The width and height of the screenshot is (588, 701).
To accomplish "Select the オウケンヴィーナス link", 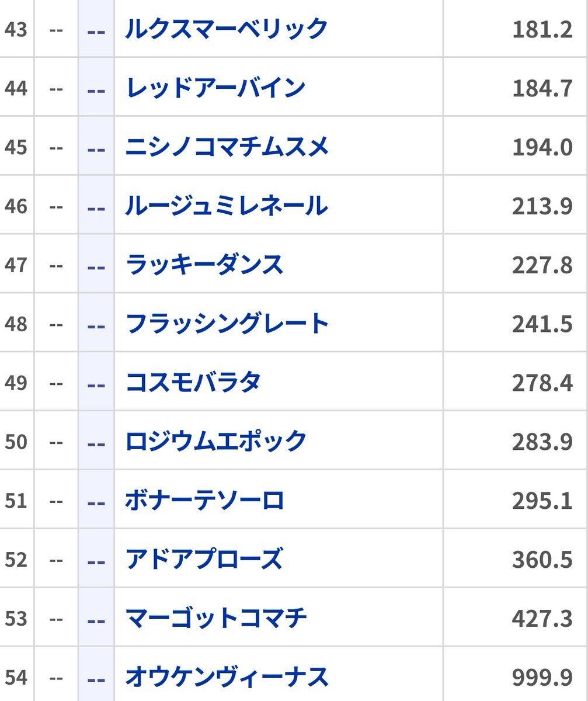I will 227,678.
